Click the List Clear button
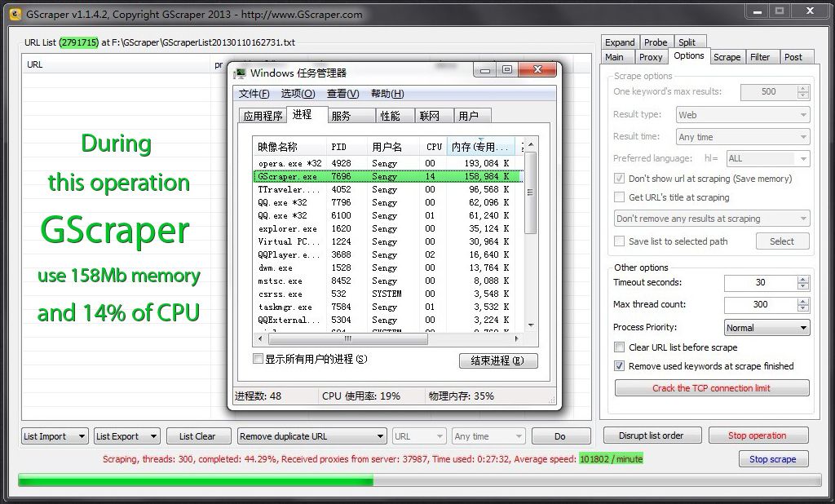 (198, 436)
